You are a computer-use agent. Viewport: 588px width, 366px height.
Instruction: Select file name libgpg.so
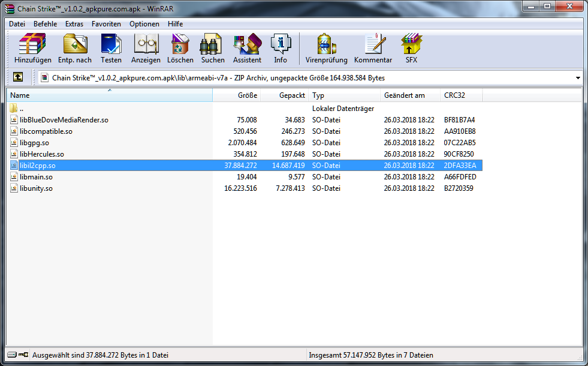(35, 143)
